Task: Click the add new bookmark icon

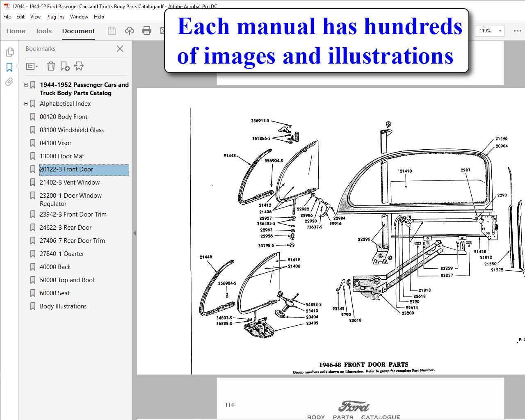Action: pyautogui.click(x=65, y=66)
